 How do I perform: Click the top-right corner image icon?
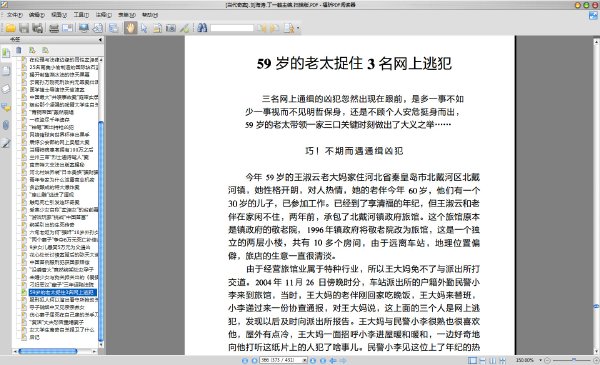point(593,15)
